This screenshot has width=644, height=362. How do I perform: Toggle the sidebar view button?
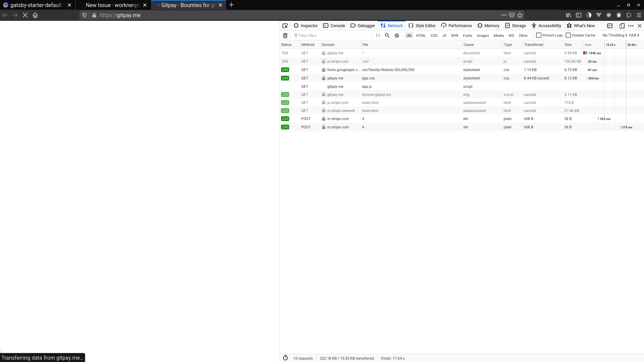[579, 15]
